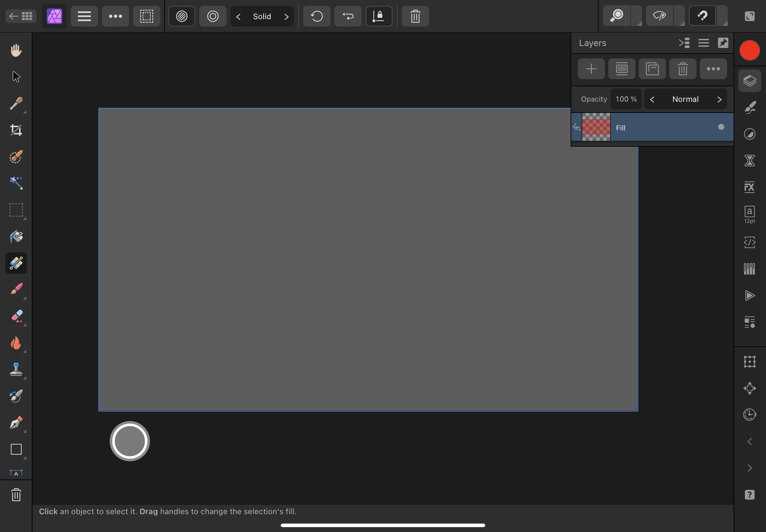
Task: Advance to next blend mode after Normal
Action: (719, 99)
